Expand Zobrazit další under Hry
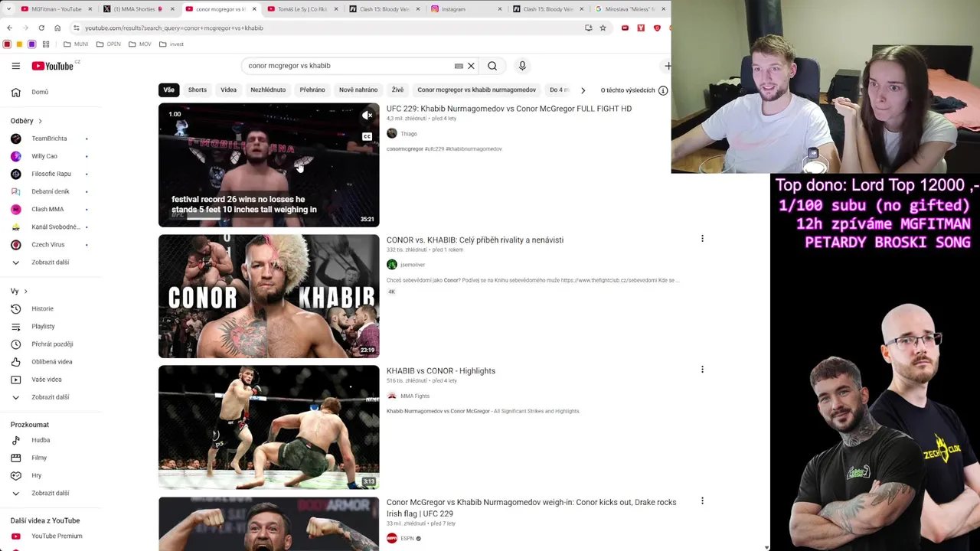Image resolution: width=980 pixels, height=551 pixels. tap(50, 493)
